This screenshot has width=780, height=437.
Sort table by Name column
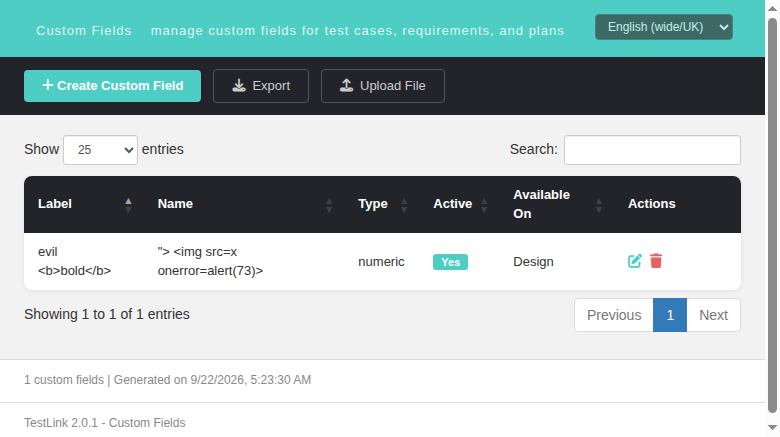[x=244, y=204]
